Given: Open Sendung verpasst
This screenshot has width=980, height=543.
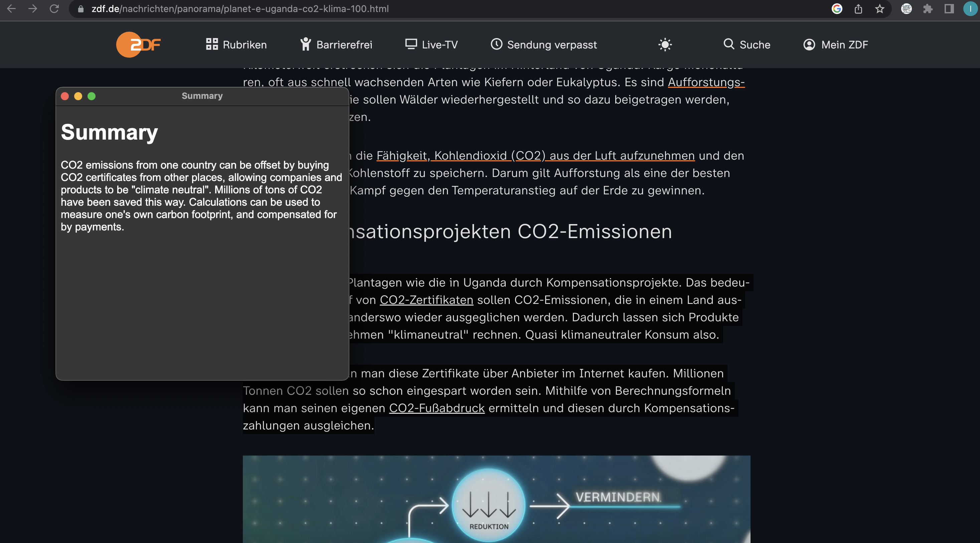Looking at the screenshot, I should (544, 44).
